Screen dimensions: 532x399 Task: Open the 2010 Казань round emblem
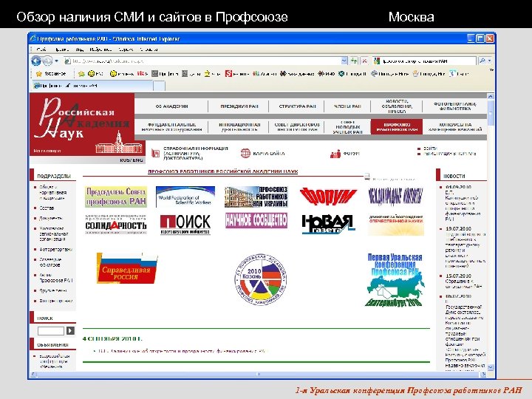point(261,279)
